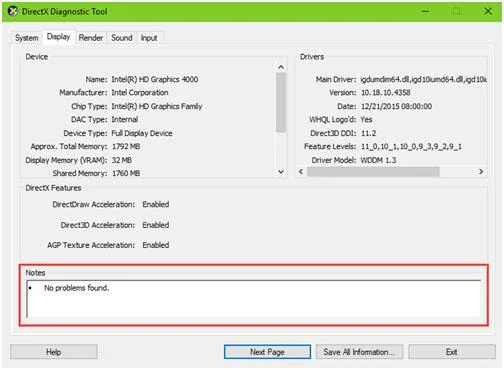
Task: Select Direct3D DDI value '11.2'
Action: pyautogui.click(x=368, y=133)
